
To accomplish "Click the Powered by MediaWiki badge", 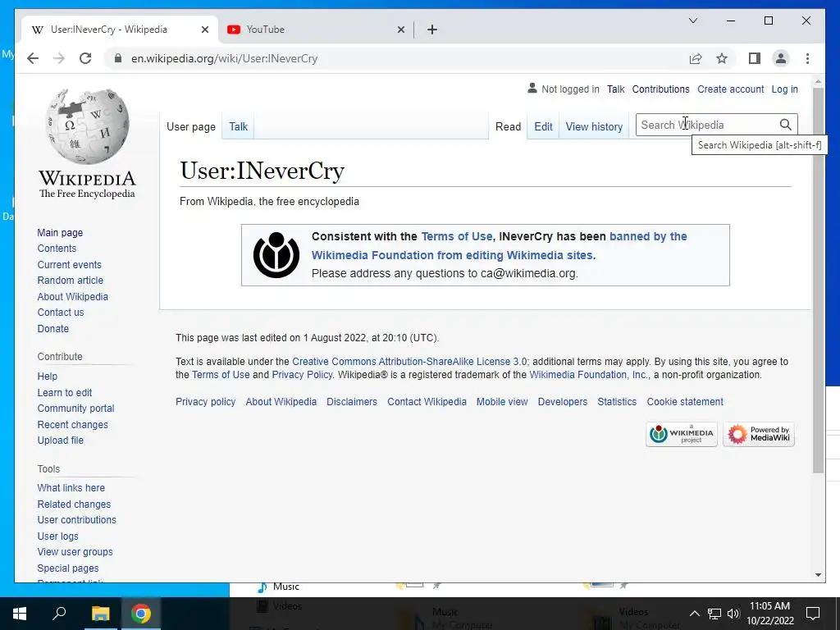I will coord(759,435).
